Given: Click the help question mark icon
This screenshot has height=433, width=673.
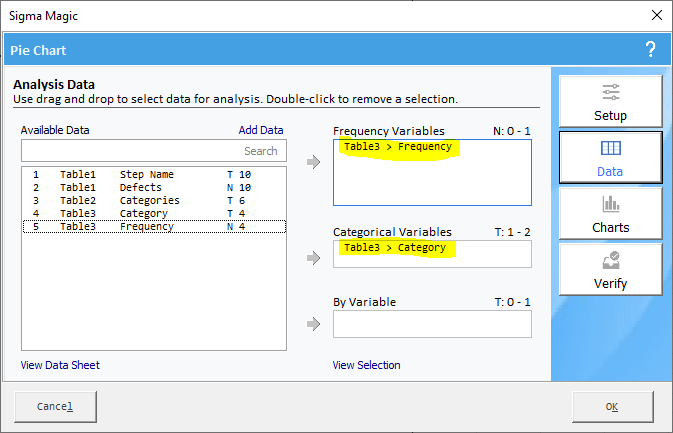Looking at the screenshot, I should coord(651,49).
